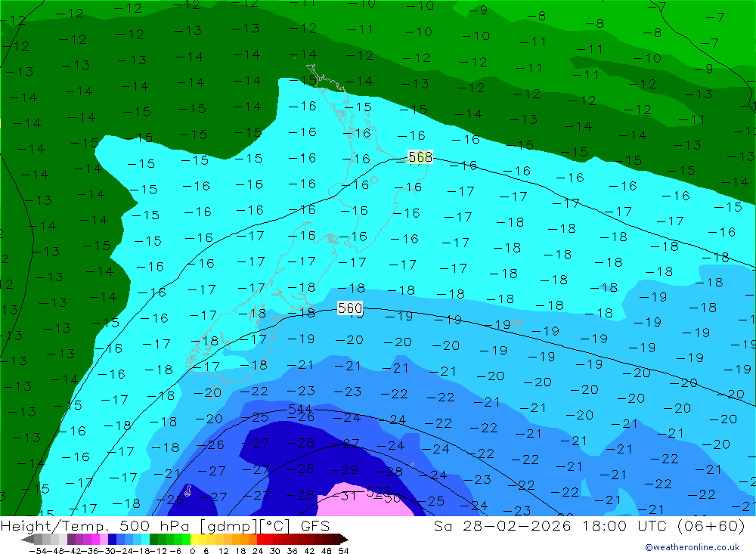Screen dimensions: 756x554
Task: Click the 54 label at the colour scale end
Action: click(343, 551)
